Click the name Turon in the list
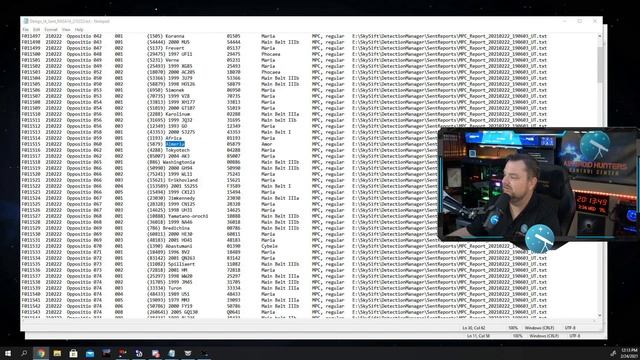This screenshot has width=640, height=360. [175, 288]
